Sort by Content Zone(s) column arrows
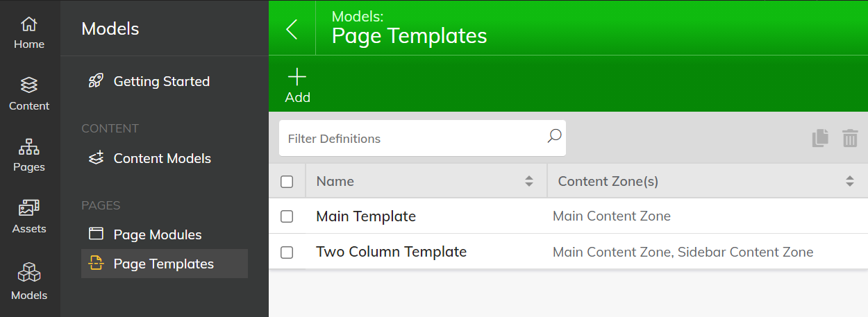Viewport: 868px width, 317px height. [x=850, y=182]
